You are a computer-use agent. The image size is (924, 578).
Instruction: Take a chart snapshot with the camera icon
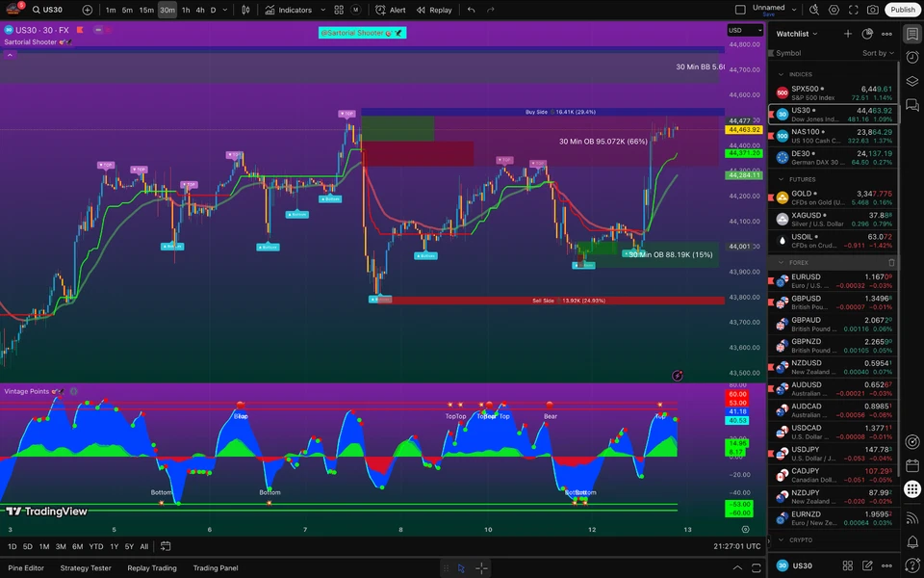(872, 10)
